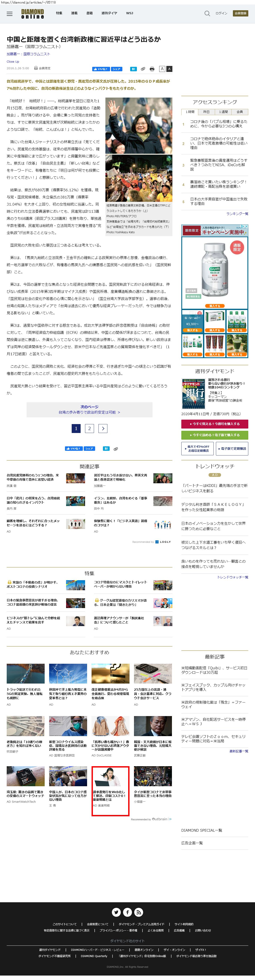255x980 pixels.
Task: Open the 次のページ link box
Action: tap(90, 409)
